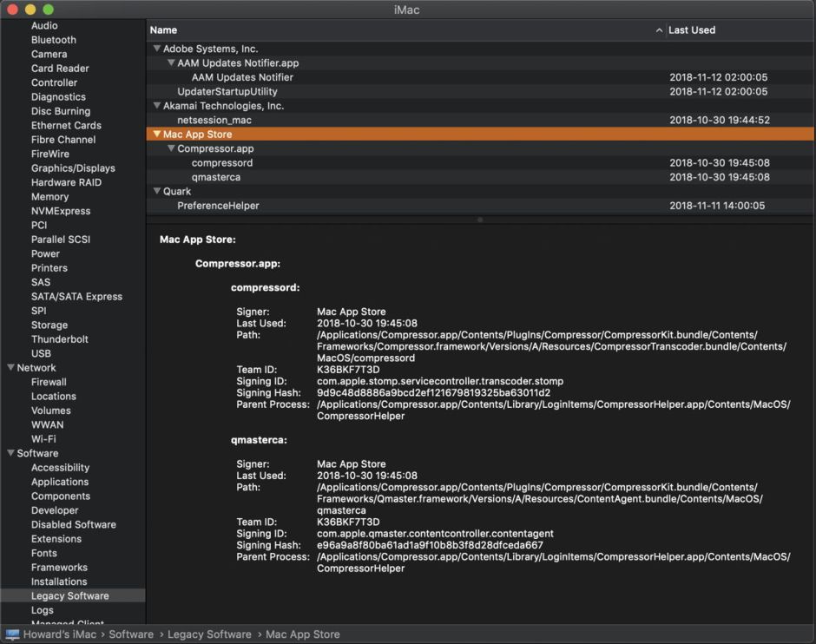Image resolution: width=816 pixels, height=644 pixels.
Task: Collapse the Mac App Store group triangle
Action: [157, 135]
